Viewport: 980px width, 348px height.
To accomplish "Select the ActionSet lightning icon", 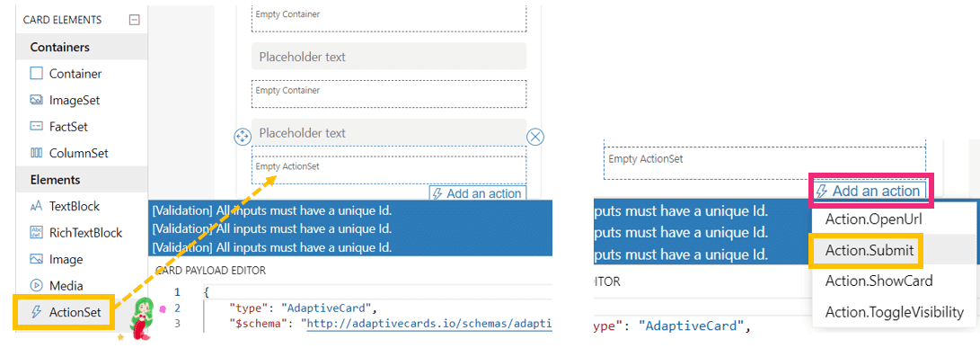I will tap(36, 312).
